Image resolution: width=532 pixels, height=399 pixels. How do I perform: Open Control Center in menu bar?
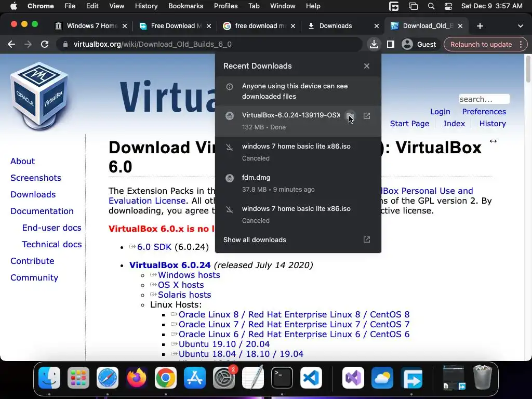pos(448,6)
